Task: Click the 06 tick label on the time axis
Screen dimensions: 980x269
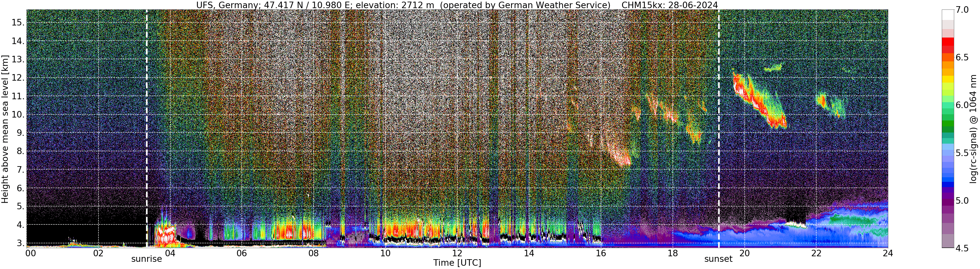Action: (242, 253)
